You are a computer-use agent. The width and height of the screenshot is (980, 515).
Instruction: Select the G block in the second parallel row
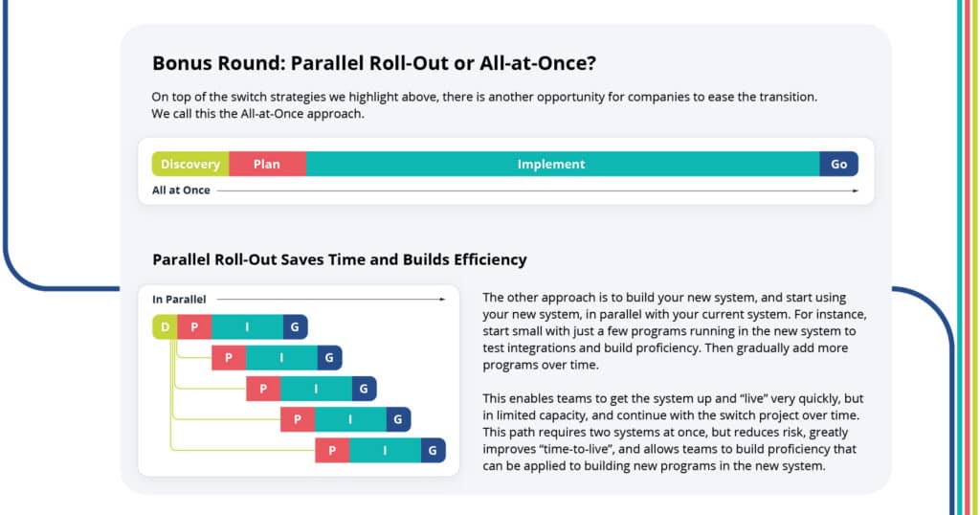click(x=329, y=358)
